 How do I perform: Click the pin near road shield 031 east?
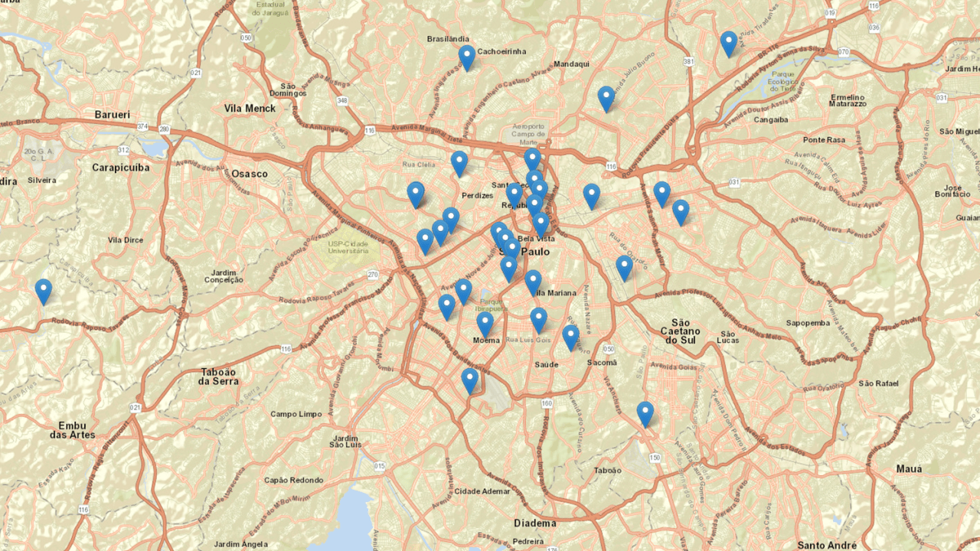(661, 194)
